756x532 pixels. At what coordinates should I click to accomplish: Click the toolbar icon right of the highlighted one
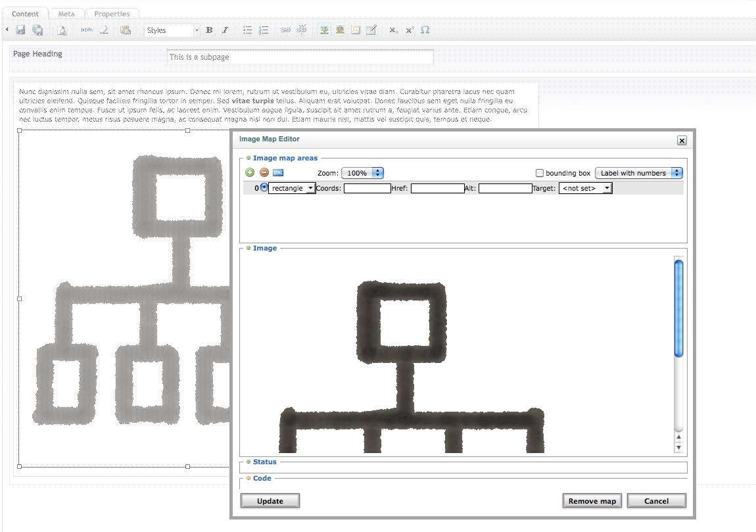pos(340,30)
